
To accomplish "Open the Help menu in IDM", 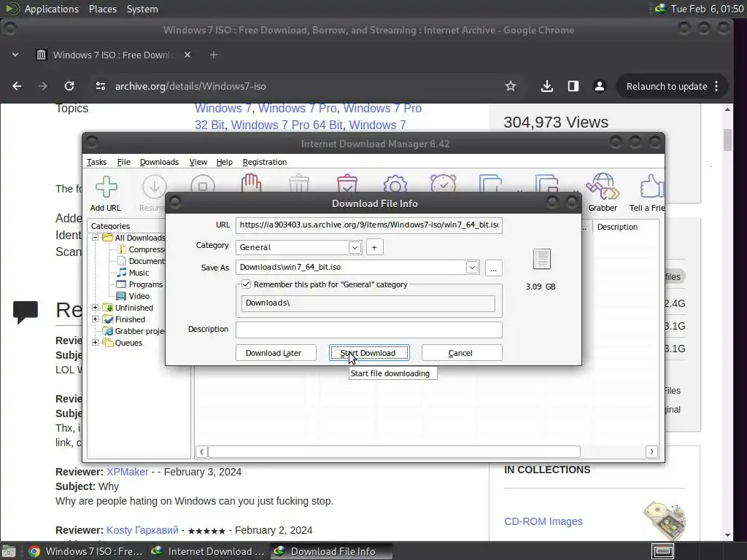I will [x=225, y=162].
